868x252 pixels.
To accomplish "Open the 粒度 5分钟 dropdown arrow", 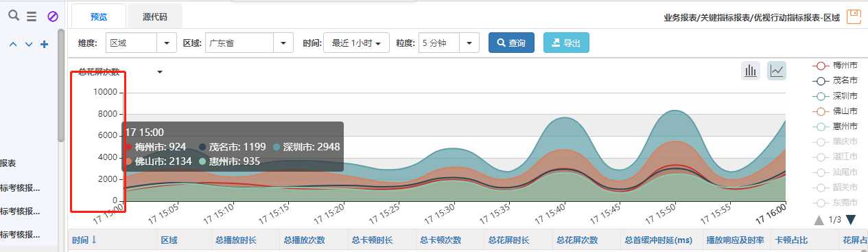I will [x=469, y=43].
